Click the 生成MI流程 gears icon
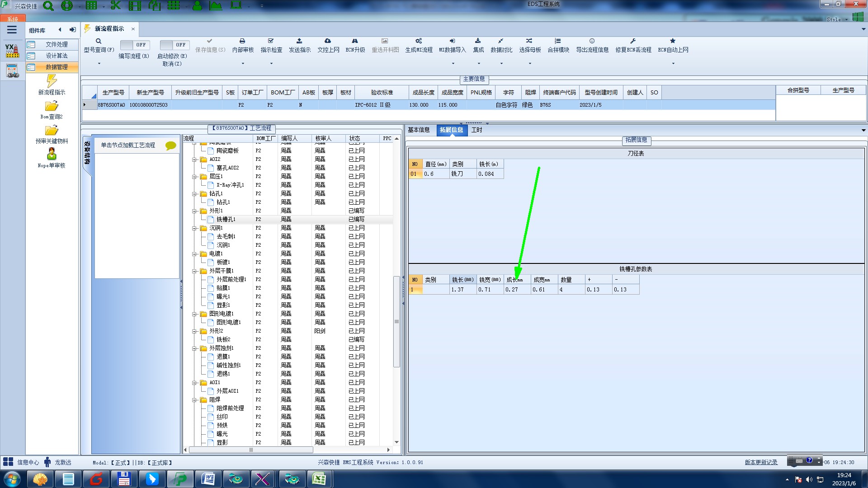Image resolution: width=868 pixels, height=488 pixels. click(419, 41)
